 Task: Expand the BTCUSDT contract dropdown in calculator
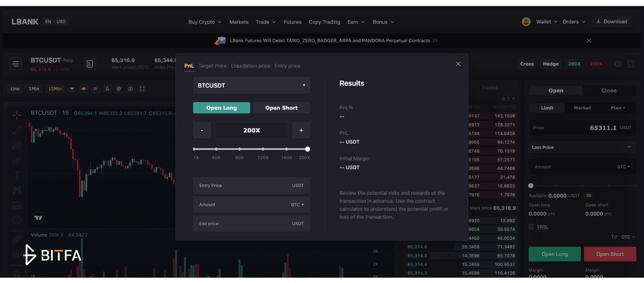pos(252,85)
